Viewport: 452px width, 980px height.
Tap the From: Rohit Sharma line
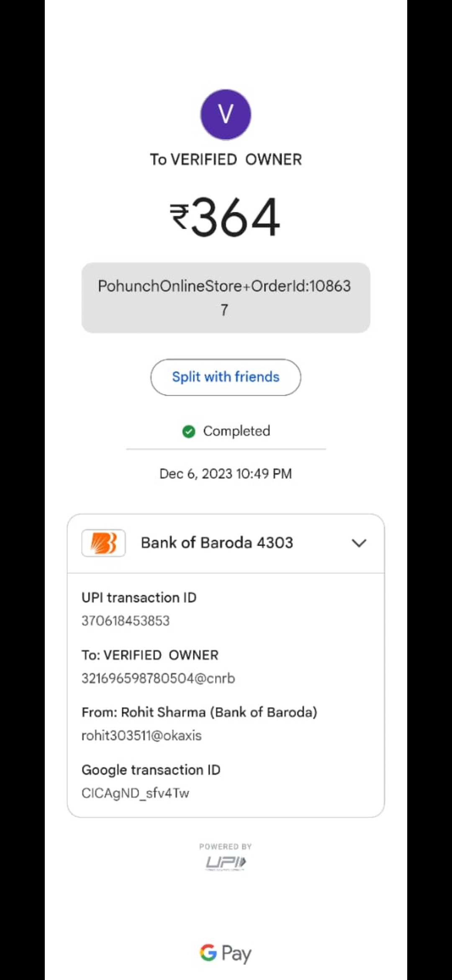199,712
